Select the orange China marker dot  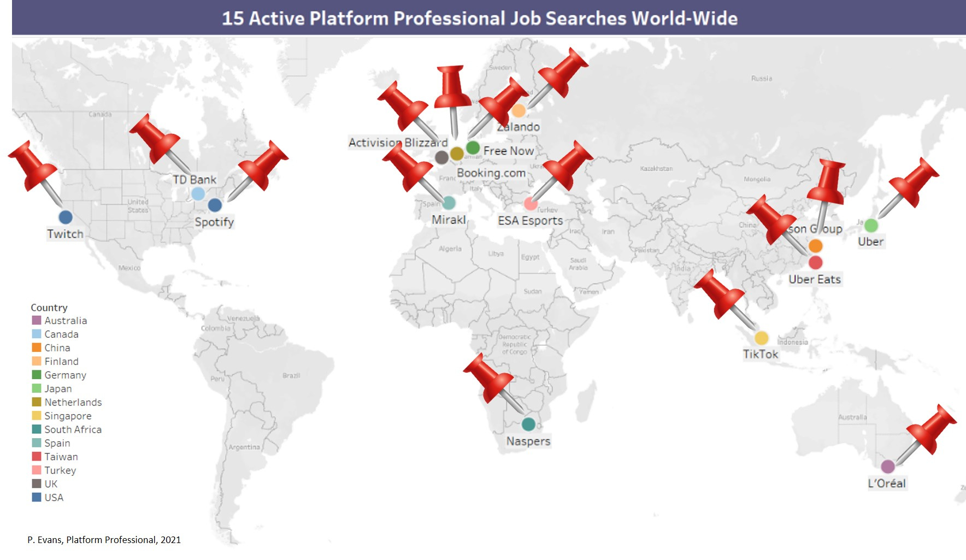tap(815, 246)
